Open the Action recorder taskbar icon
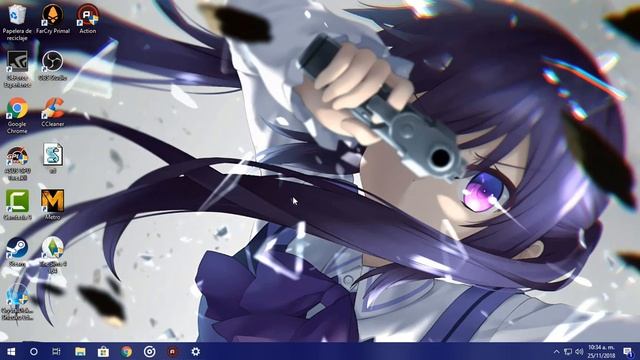Screen dimensions: 640x360 click(172, 351)
